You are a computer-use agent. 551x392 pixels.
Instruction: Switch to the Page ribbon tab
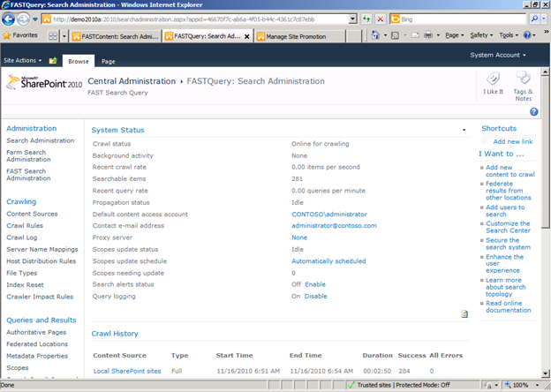[109, 62]
